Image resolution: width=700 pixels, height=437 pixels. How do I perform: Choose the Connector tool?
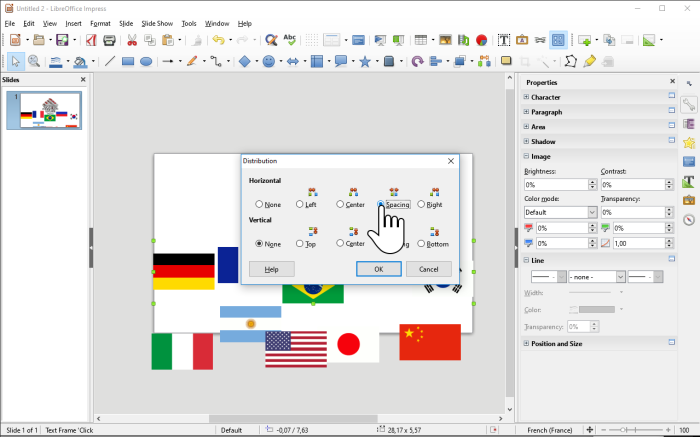[x=216, y=62]
